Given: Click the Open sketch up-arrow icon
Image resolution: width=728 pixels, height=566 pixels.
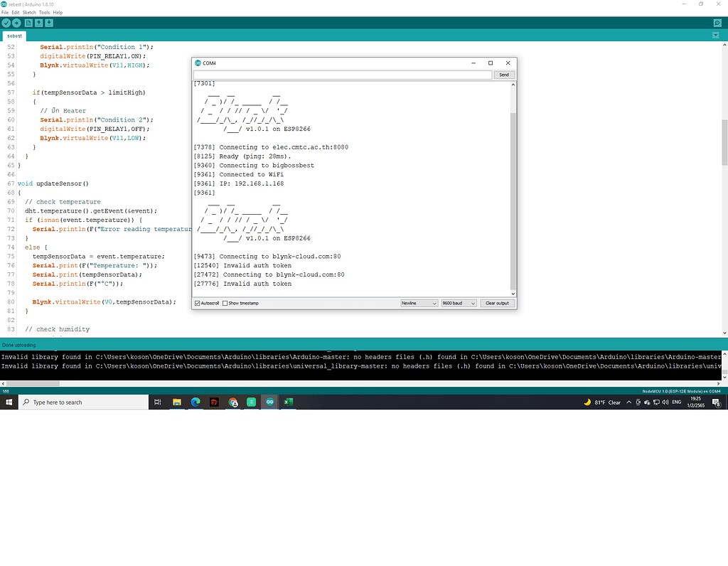Looking at the screenshot, I should [x=39, y=23].
